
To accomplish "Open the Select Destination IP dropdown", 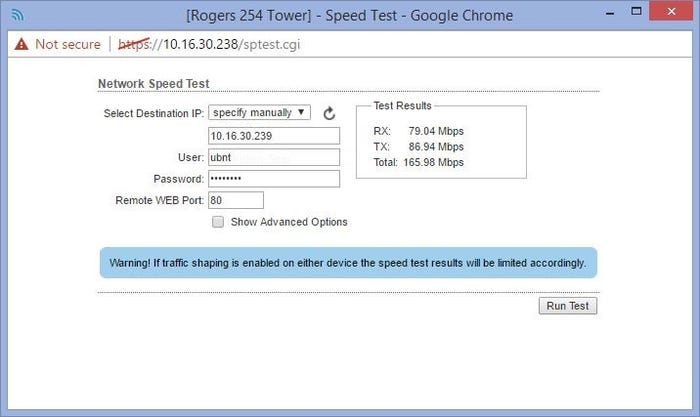I will (260, 113).
